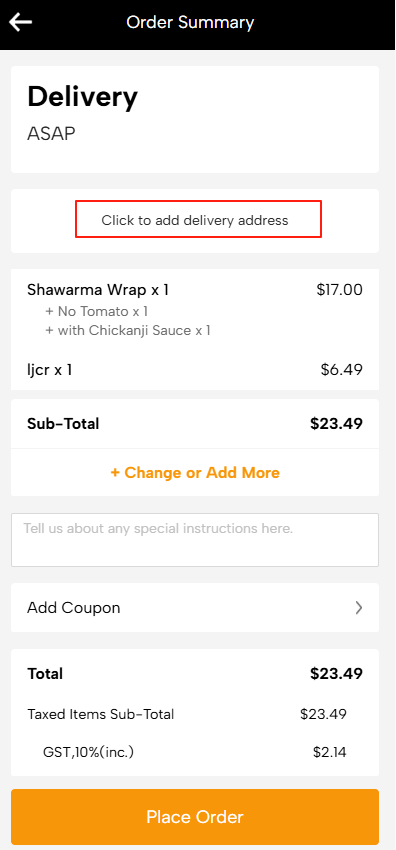Tap the No Tomato modifier line
The height and width of the screenshot is (850, 396).
coord(96,312)
